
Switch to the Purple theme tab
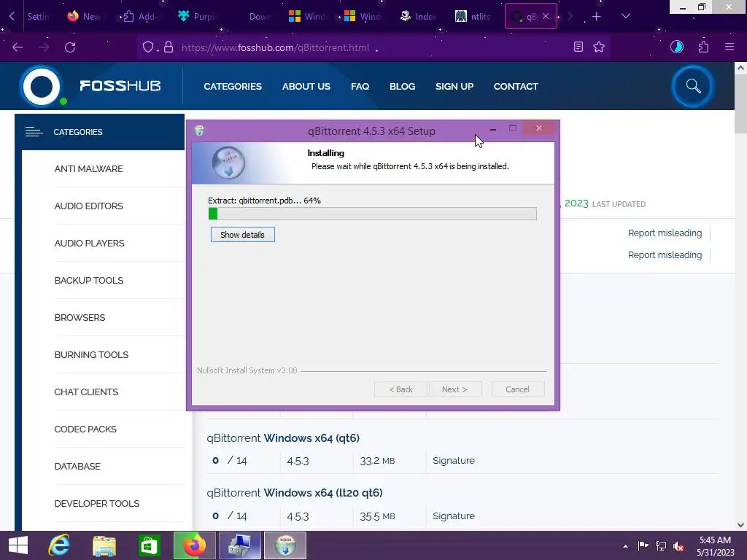click(196, 16)
